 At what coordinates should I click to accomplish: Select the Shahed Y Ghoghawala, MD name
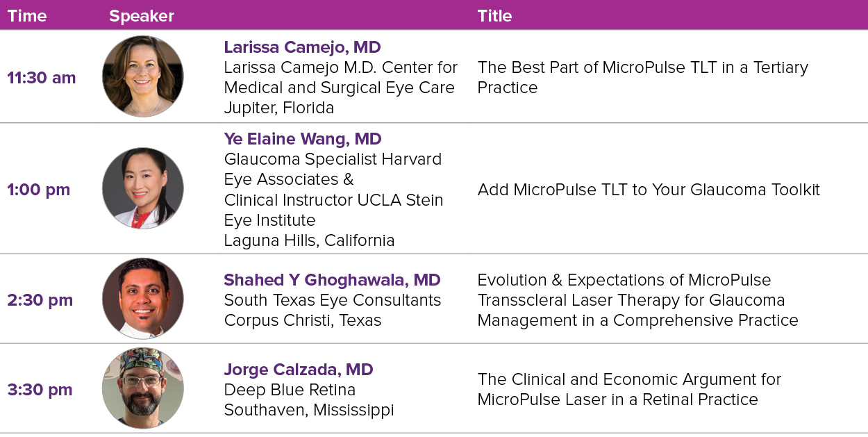(332, 280)
